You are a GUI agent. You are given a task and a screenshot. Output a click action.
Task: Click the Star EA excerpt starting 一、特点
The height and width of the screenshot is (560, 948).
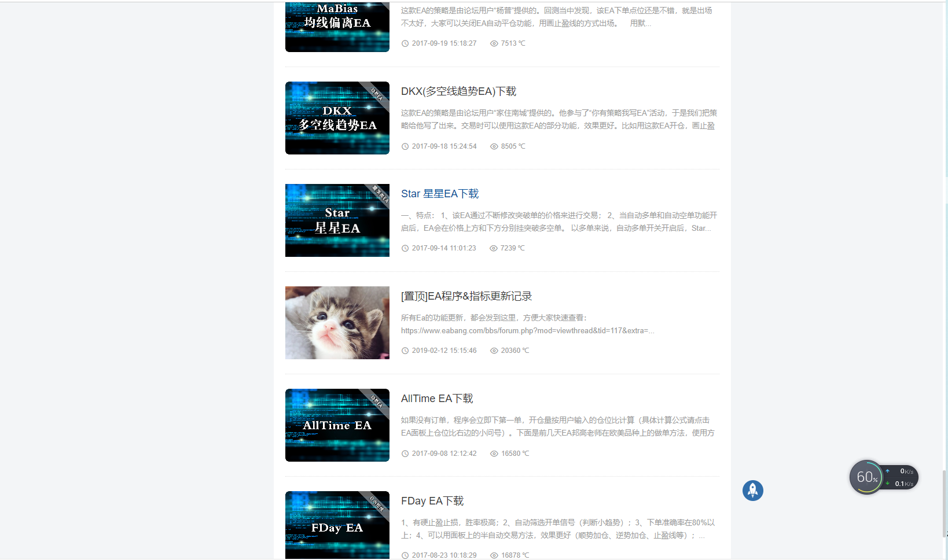[x=559, y=222]
